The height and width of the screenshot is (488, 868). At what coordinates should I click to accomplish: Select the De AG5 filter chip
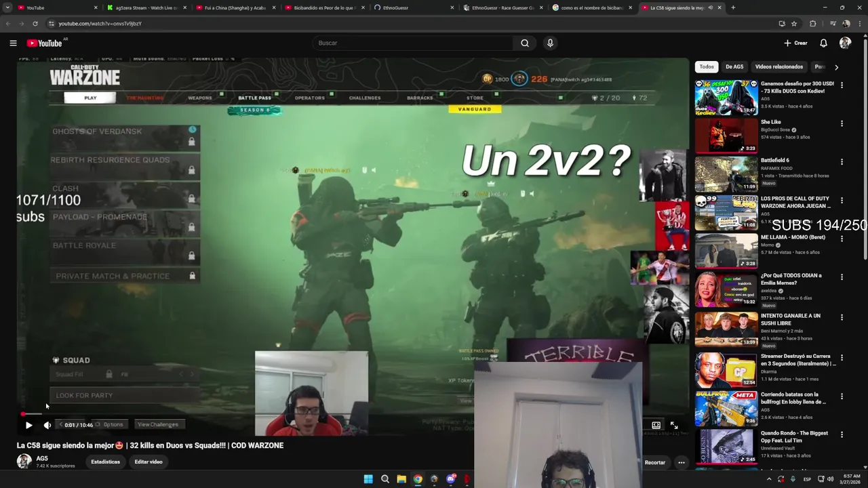(x=734, y=66)
